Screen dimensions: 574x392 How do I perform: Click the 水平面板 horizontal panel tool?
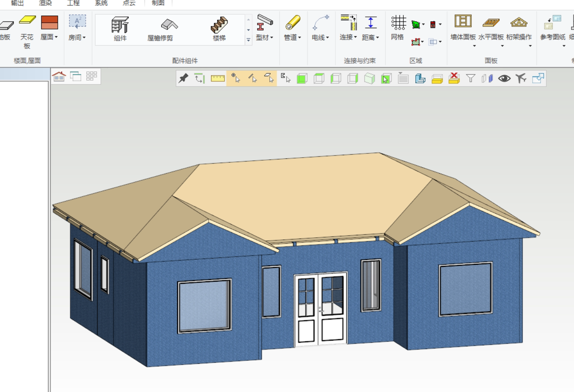coord(491,28)
